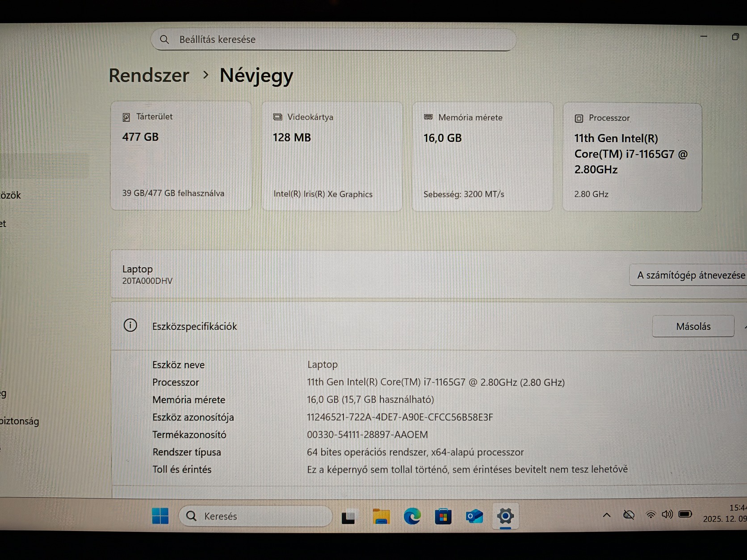The width and height of the screenshot is (747, 560).
Task: Click the Tárterület storage card icon
Action: [x=126, y=117]
